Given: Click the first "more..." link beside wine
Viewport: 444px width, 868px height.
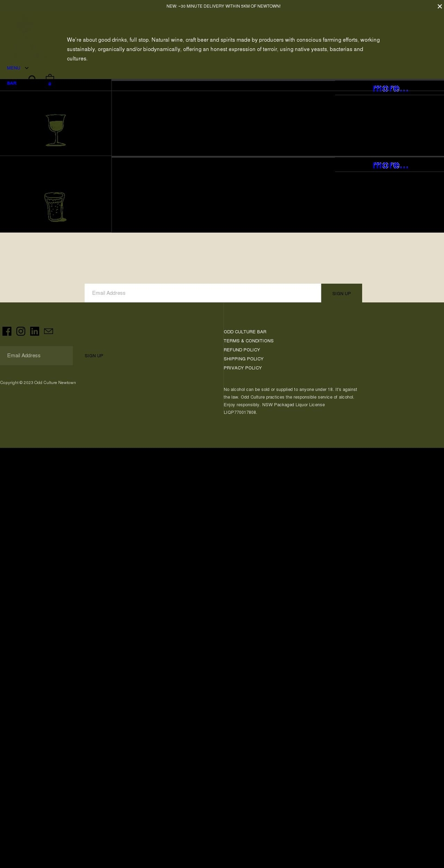Looking at the screenshot, I should (391, 88).
